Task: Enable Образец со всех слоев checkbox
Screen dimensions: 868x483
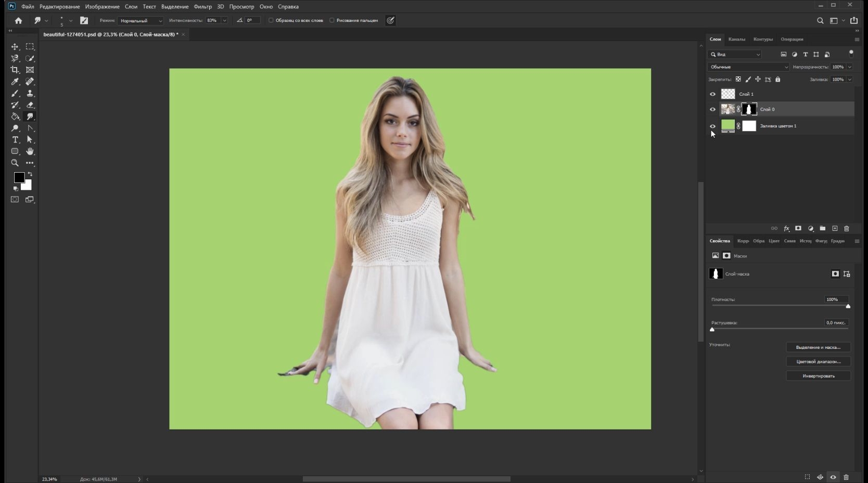Action: [271, 20]
